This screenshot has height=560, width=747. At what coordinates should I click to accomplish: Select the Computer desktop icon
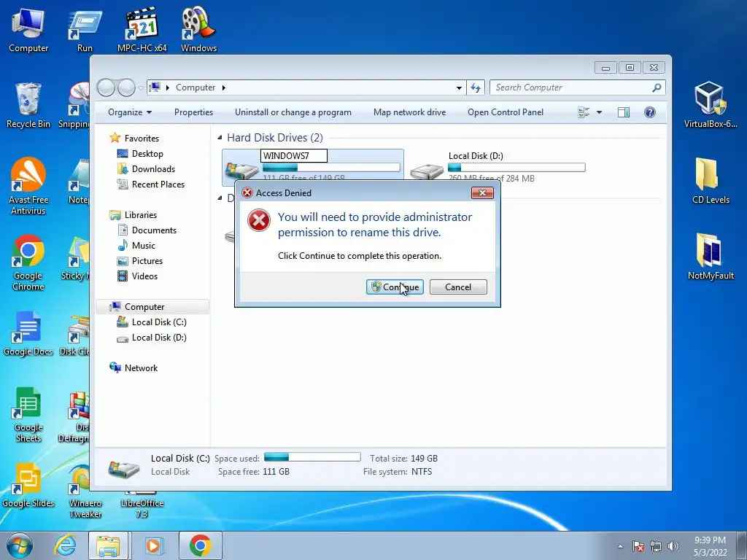click(x=28, y=29)
